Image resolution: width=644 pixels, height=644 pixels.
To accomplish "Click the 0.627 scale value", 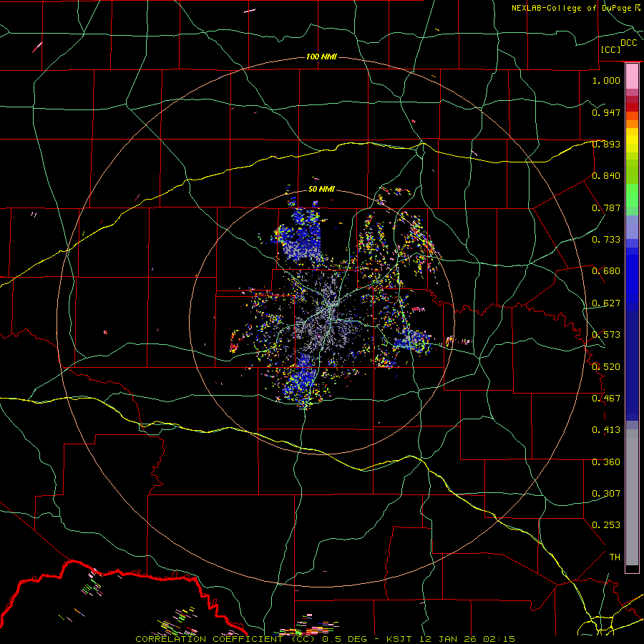I will [606, 303].
